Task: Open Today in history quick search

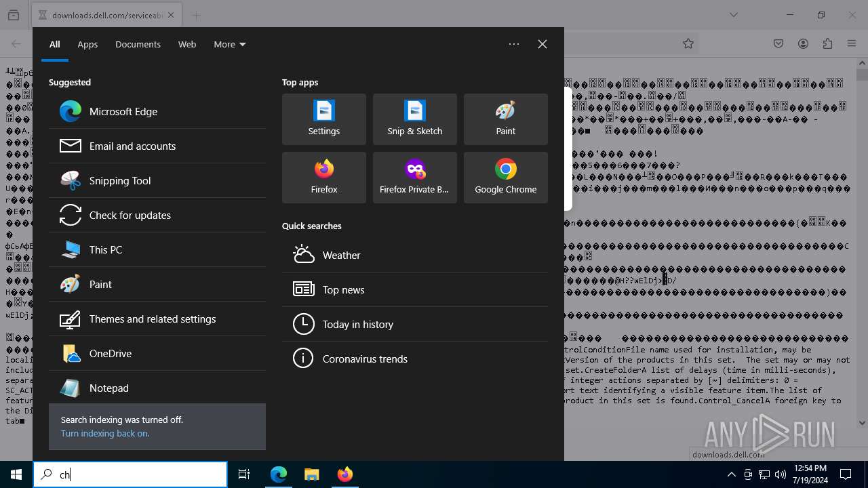Action: pos(415,325)
